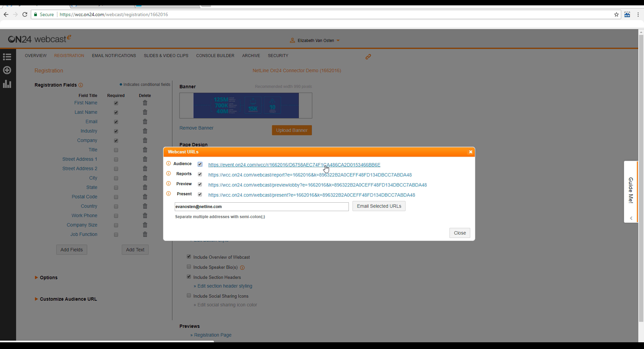Image resolution: width=644 pixels, height=349 pixels.
Task: Uncheck the Reports URL checkbox
Action: (200, 174)
